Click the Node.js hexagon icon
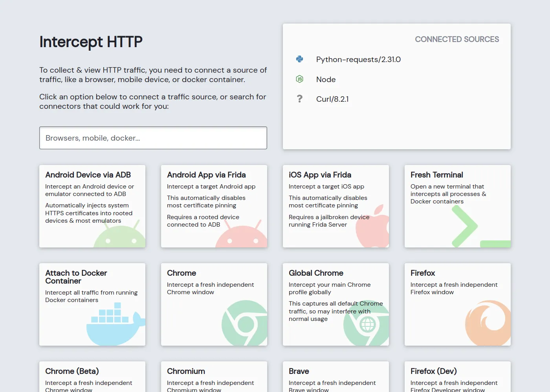This screenshot has width=550, height=392. (299, 79)
